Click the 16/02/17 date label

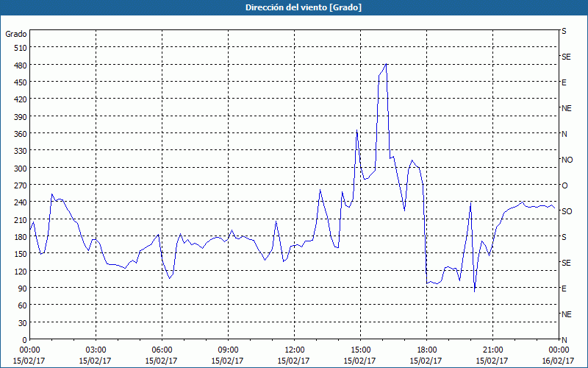point(559,361)
